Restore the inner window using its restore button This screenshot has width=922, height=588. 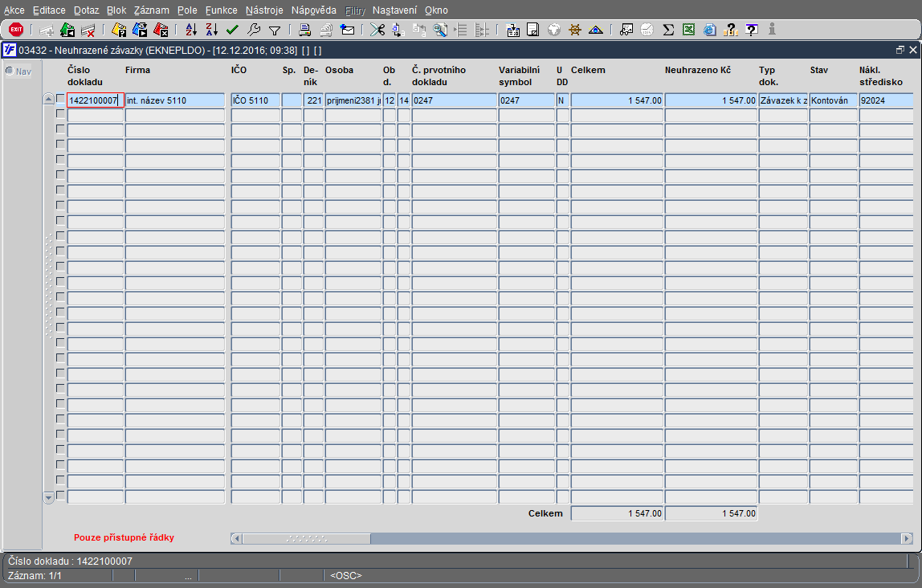click(x=900, y=50)
